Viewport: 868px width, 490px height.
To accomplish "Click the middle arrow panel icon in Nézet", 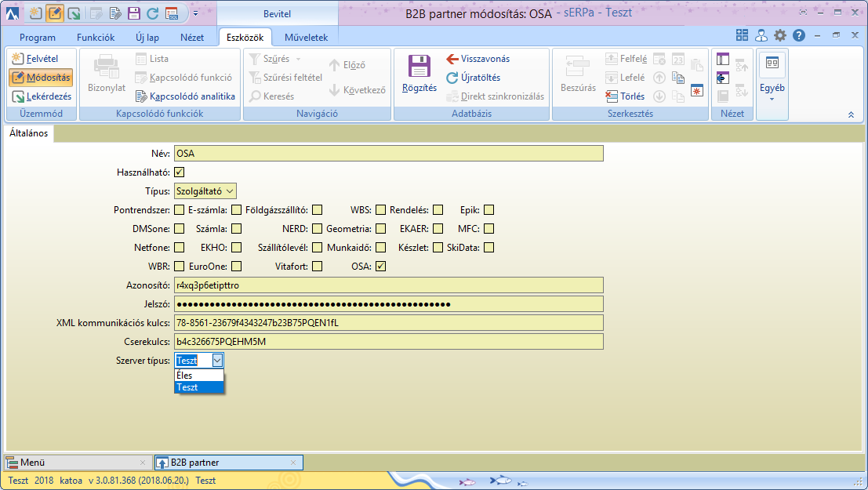I will click(723, 78).
